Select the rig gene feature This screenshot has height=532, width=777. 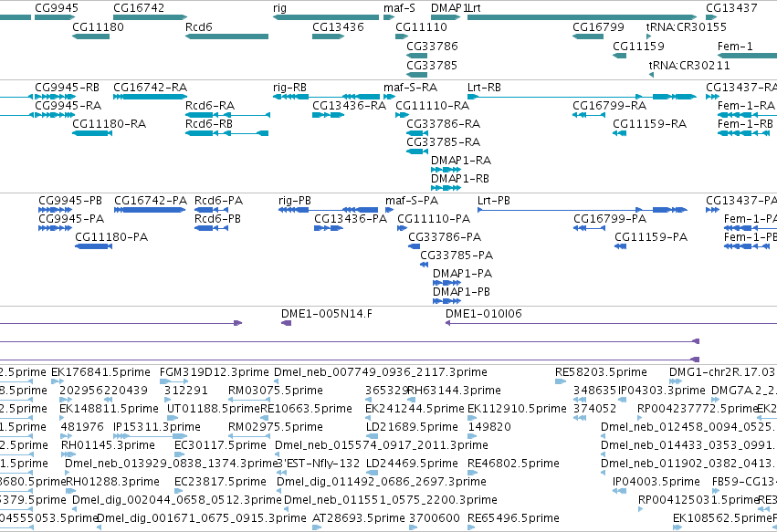(x=326, y=17)
